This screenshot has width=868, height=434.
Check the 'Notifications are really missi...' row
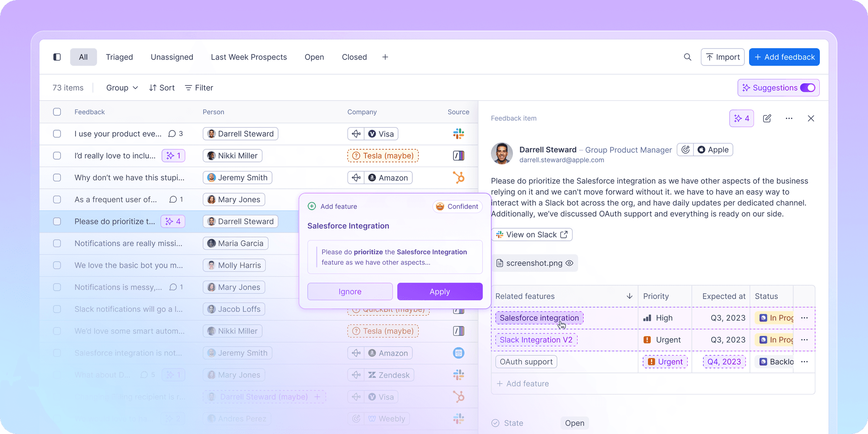(57, 243)
